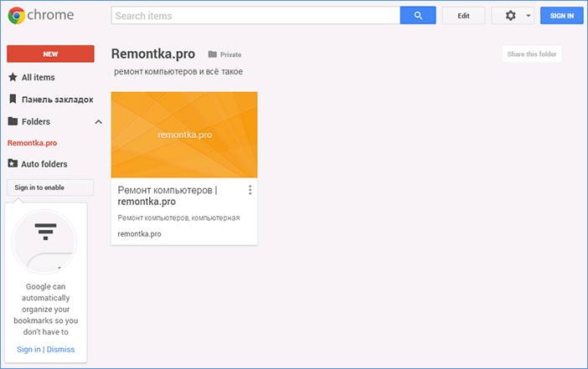This screenshot has height=369, width=588.
Task: Expand the dropdown arrow beside the gear
Action: pyautogui.click(x=529, y=16)
